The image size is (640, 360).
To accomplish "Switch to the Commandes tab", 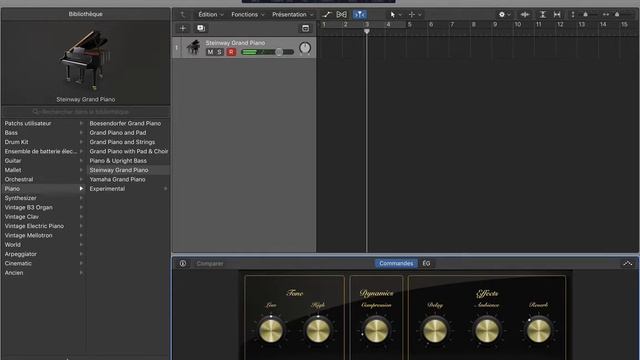I will coord(396,263).
